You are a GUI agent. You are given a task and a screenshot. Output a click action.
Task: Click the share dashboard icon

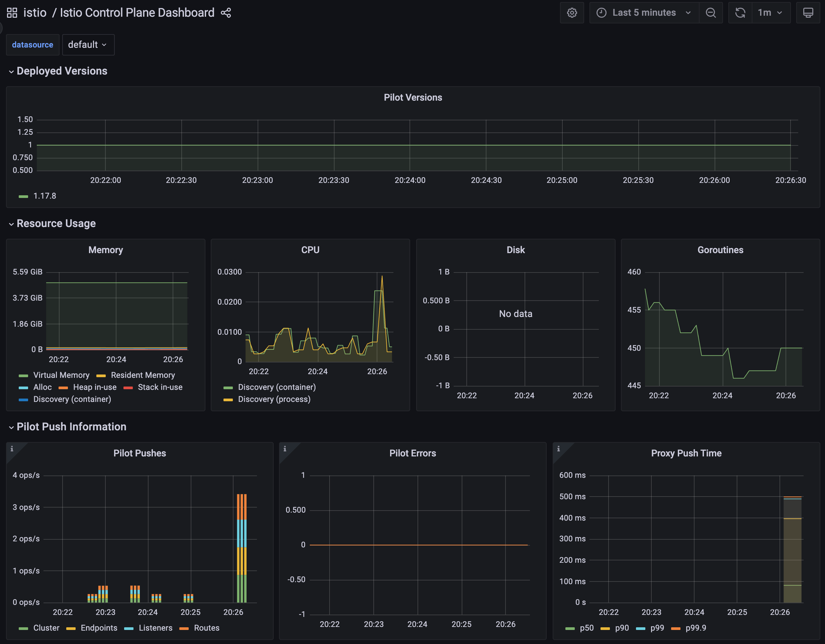point(226,13)
